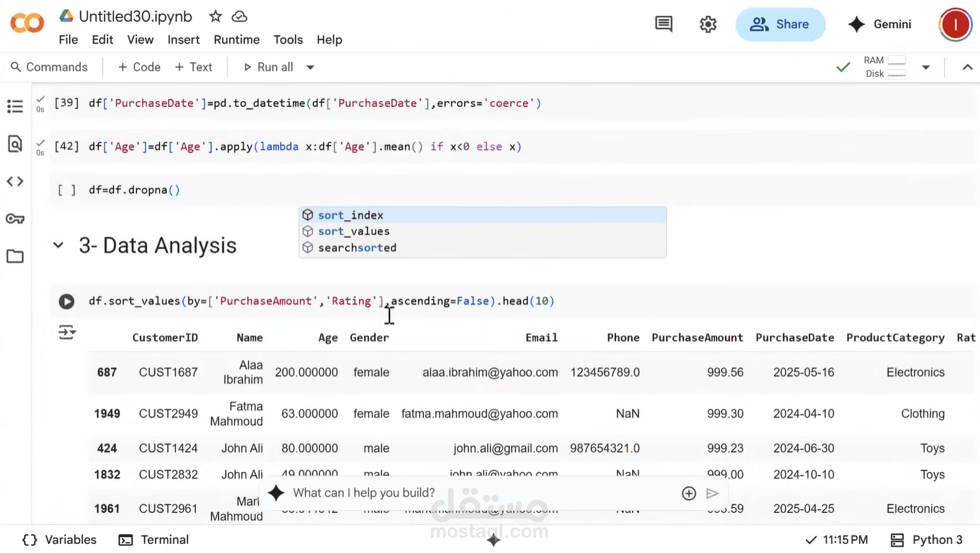Screen dimensions: 980x553
Task: Open code snippets sidebar icon
Action: [x=15, y=182]
